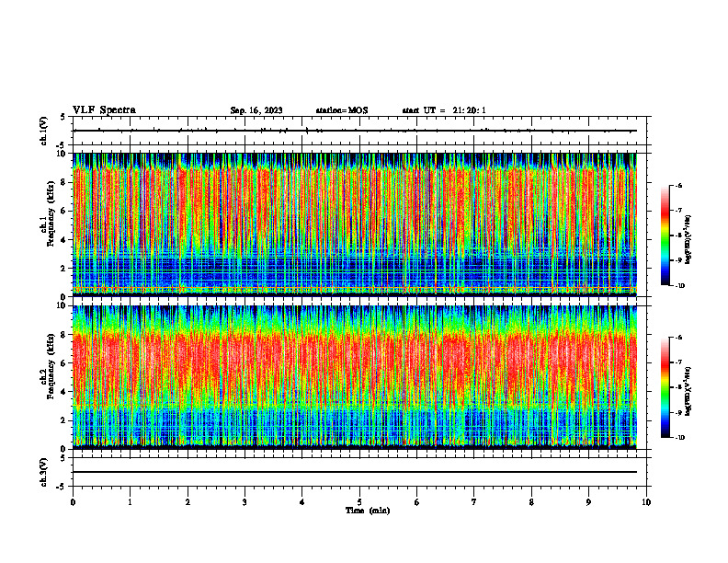This screenshot has height=563, width=728.
Task: Click the ch.3 voltage waveform line
Action: [355, 472]
